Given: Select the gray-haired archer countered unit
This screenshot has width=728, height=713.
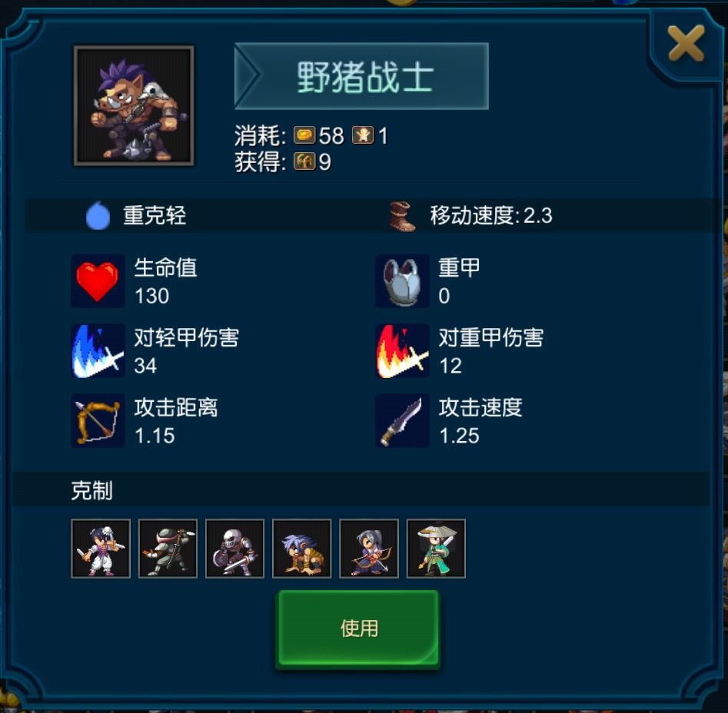Looking at the screenshot, I should (369, 549).
